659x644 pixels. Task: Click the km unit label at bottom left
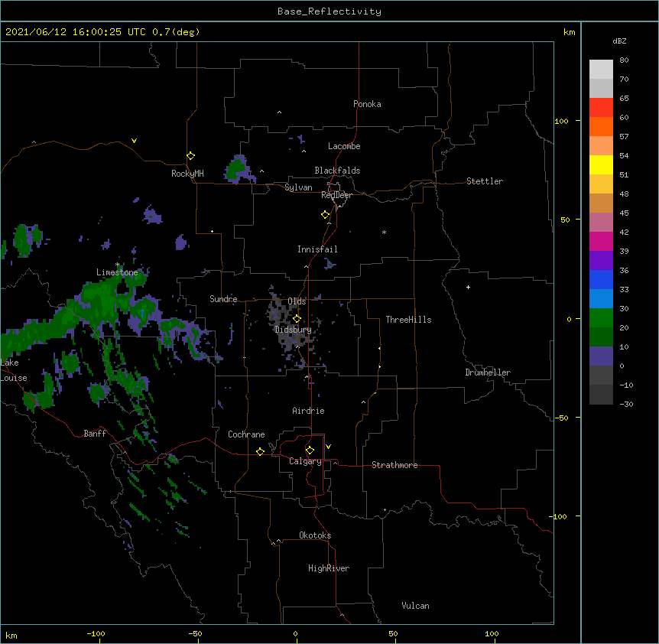[x=11, y=635]
